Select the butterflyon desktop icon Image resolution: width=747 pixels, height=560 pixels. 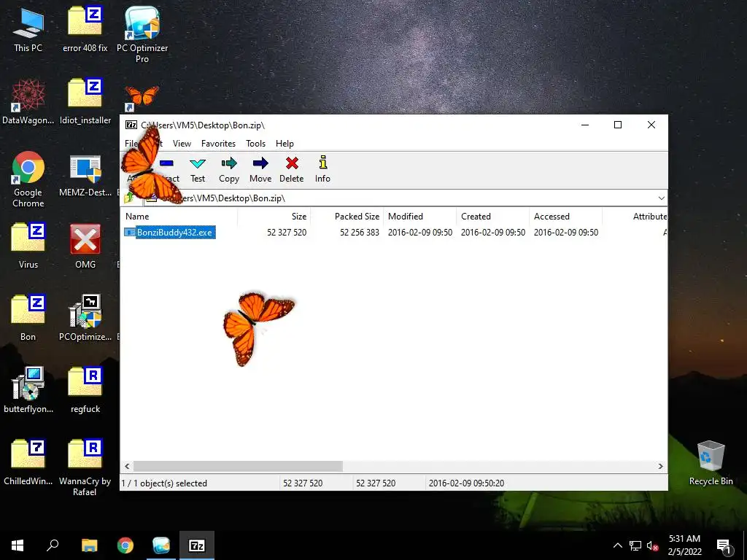[x=28, y=391]
